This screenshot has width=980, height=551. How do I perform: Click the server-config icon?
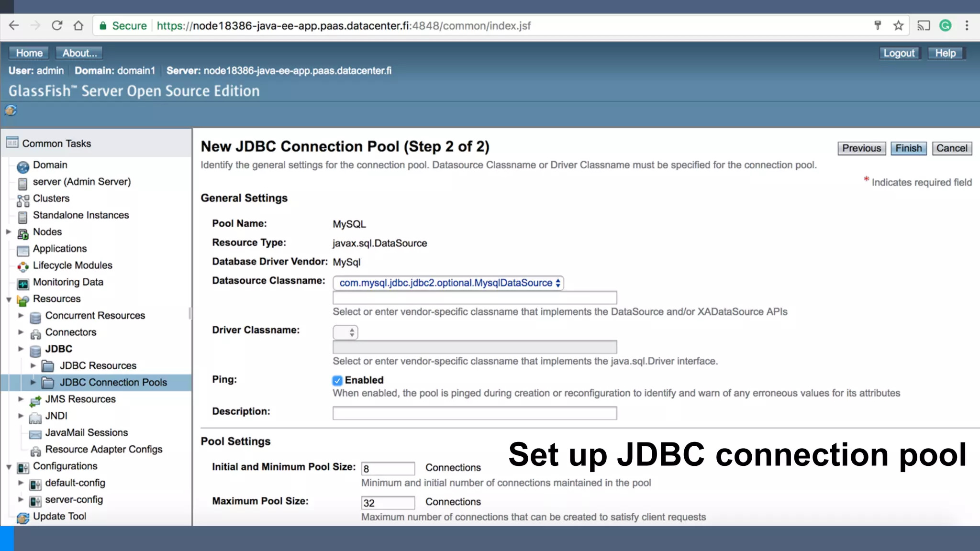pyautogui.click(x=35, y=501)
